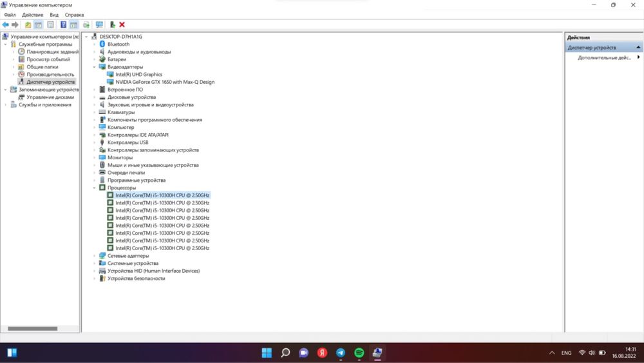Screen dimensions: 644x363
Task: Select Устройства HID (Human Interface Devices) row
Action: 154,271
